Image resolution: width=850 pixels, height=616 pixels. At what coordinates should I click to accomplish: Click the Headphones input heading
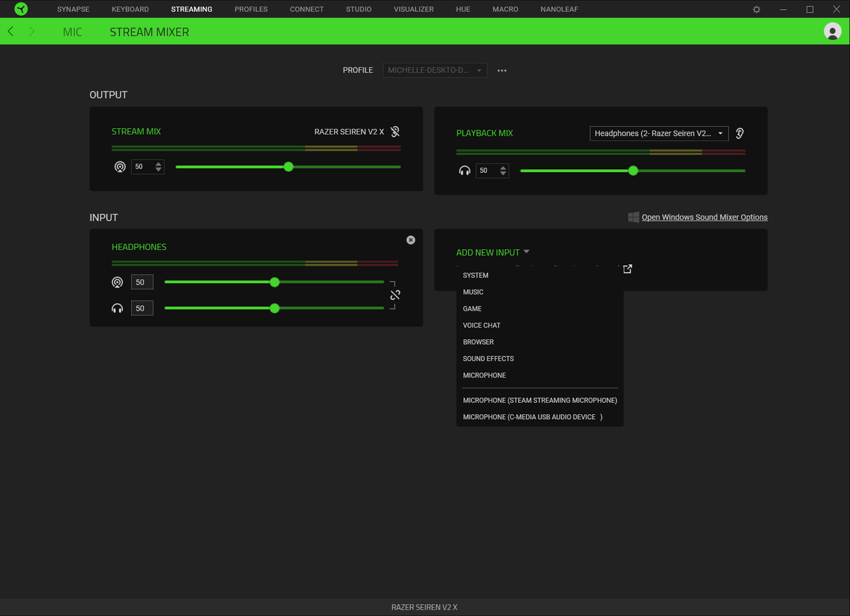click(139, 247)
